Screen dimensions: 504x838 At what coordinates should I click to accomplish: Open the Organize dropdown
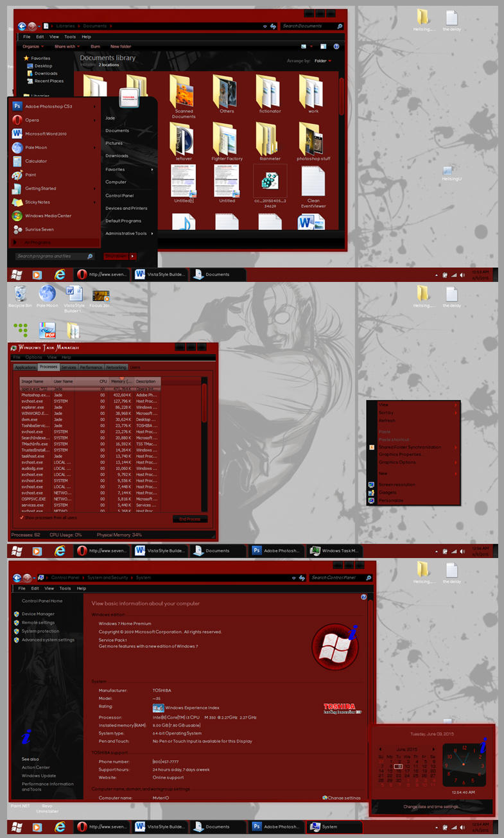(33, 46)
